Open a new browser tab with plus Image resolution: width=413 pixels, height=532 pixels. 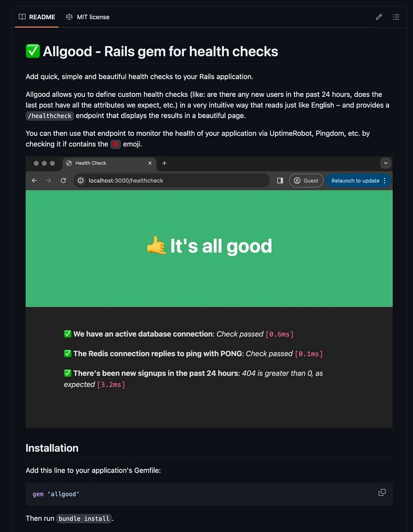(164, 163)
